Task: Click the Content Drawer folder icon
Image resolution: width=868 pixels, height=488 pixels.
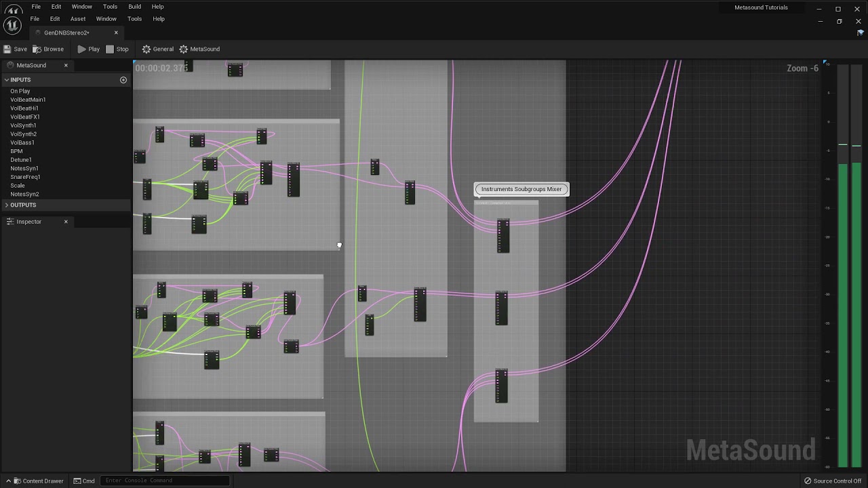Action: [x=18, y=481]
